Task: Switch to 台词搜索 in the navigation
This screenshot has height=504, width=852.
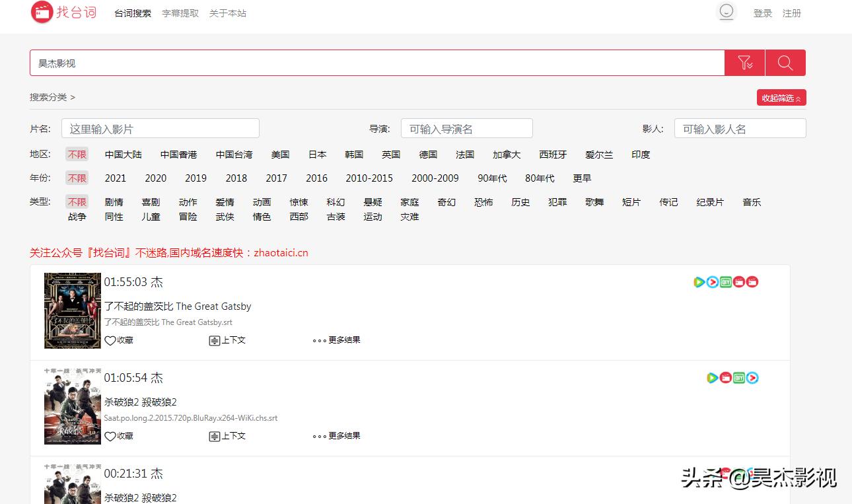Action: tap(132, 13)
